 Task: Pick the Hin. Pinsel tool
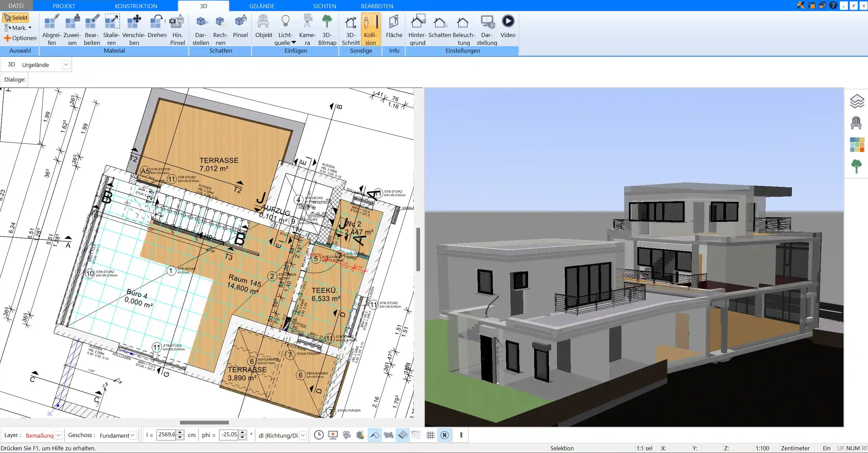click(177, 30)
